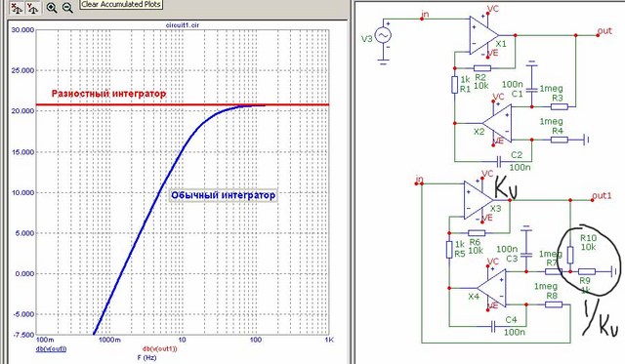Image resolution: width=625 pixels, height=364 pixels.
Task: Toggle the Y-axis auto scale icon
Action: pos(32,8)
